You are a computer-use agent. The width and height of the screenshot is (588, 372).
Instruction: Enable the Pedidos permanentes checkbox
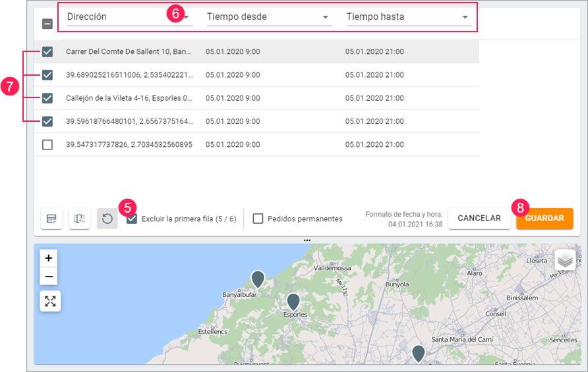(x=258, y=219)
